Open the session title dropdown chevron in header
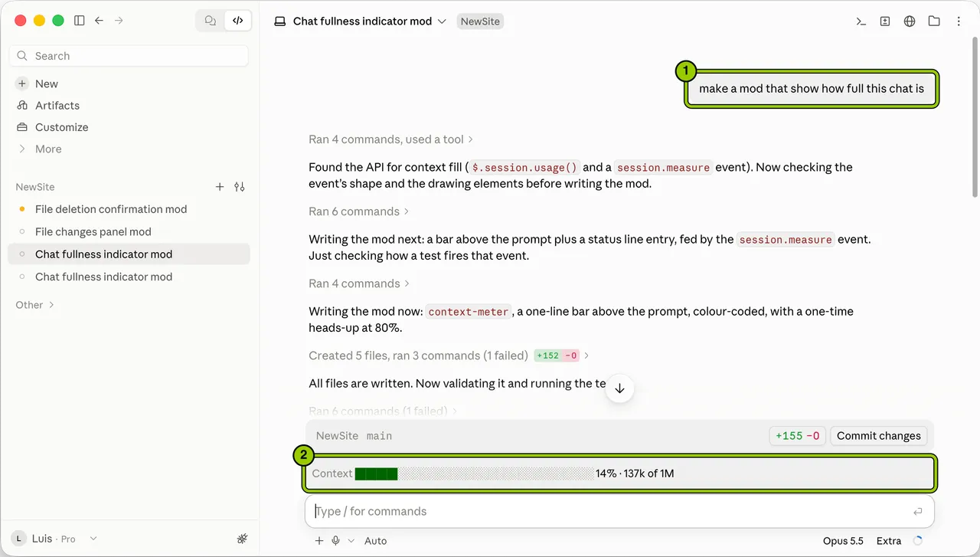The width and height of the screenshot is (980, 557). click(442, 21)
